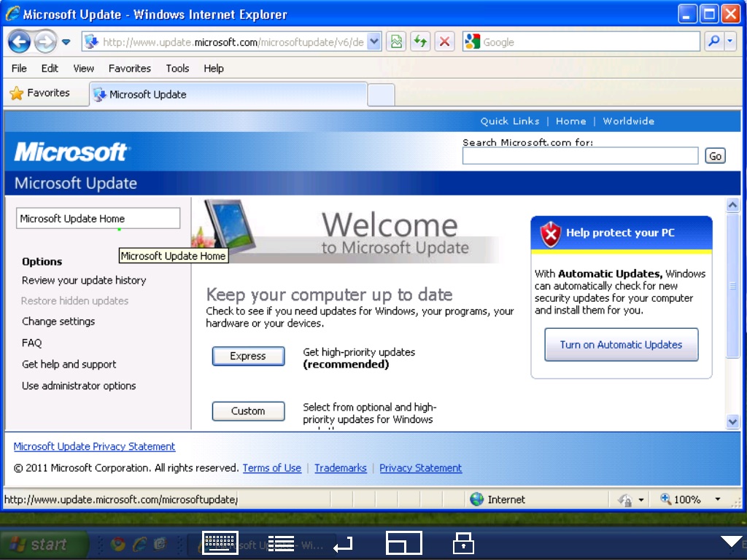Focus the Google search box
Image resolution: width=747 pixels, height=560 pixels.
click(590, 42)
